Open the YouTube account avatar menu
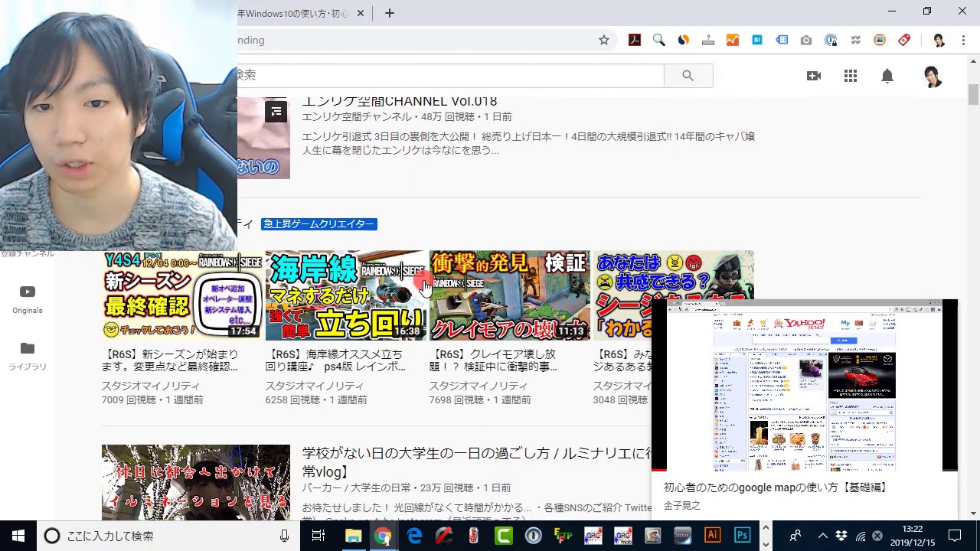This screenshot has height=551, width=980. [x=932, y=76]
